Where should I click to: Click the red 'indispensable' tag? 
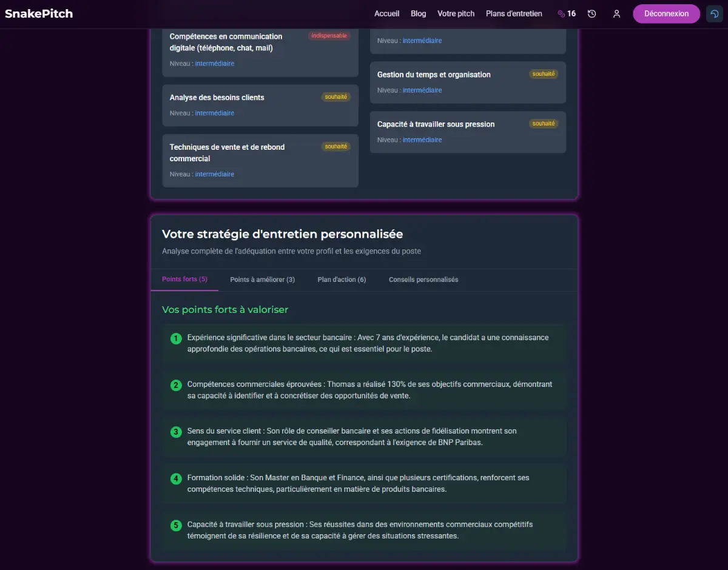pyautogui.click(x=329, y=36)
